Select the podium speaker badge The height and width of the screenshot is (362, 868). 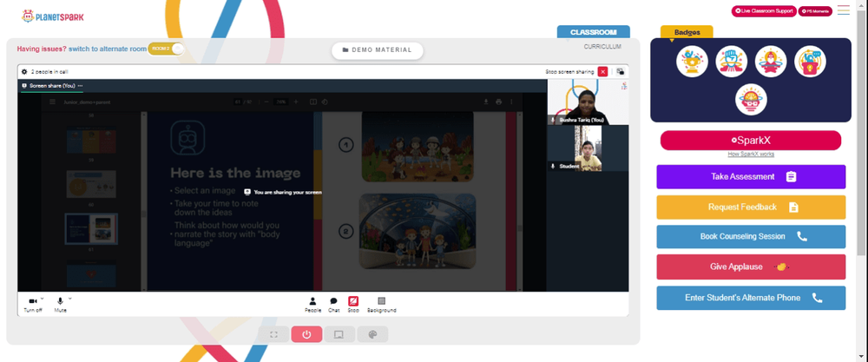click(810, 62)
